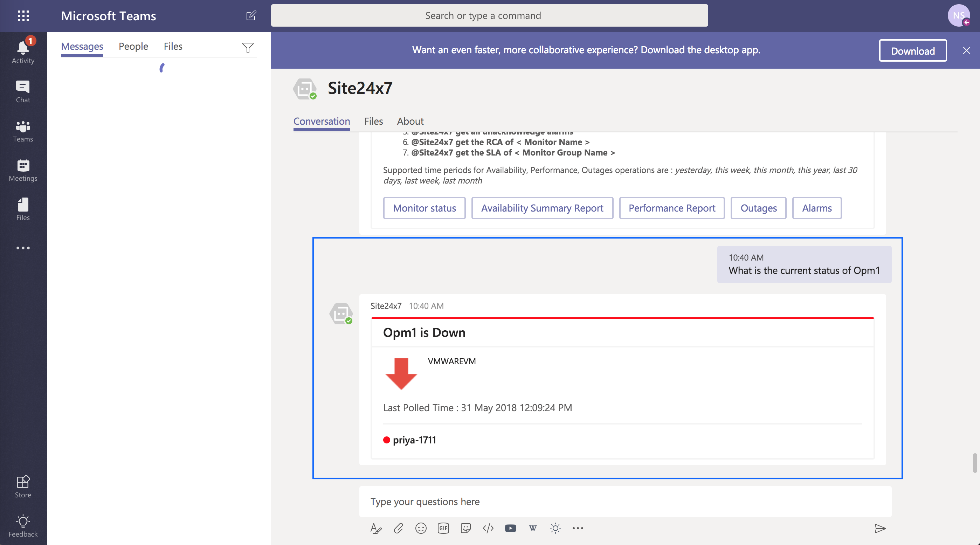Expand more compose options ellipsis

coord(578,528)
